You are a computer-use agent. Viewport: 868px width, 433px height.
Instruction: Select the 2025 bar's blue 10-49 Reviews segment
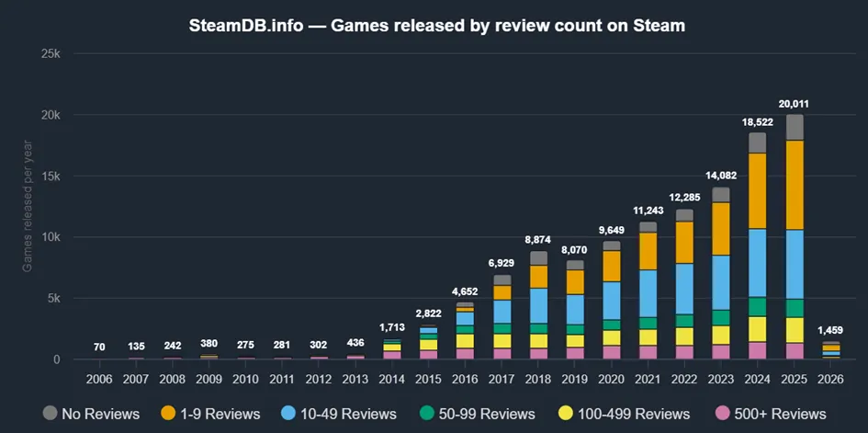[795, 264]
